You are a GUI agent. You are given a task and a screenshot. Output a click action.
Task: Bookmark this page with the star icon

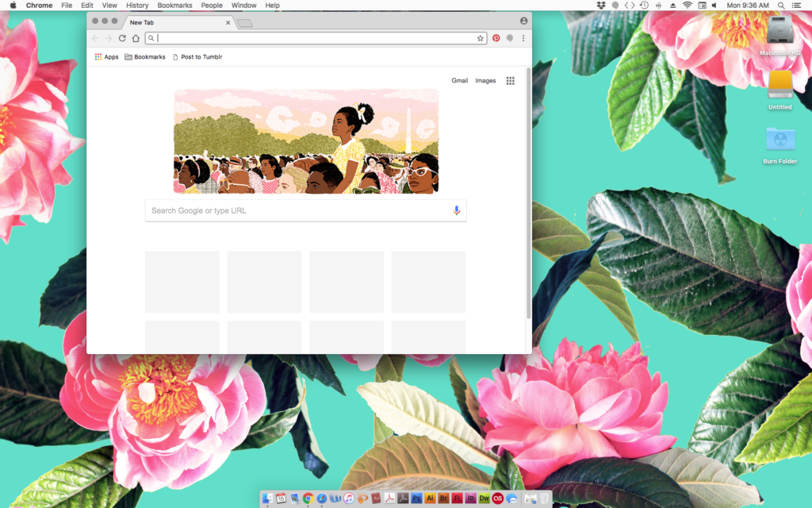pyautogui.click(x=480, y=38)
